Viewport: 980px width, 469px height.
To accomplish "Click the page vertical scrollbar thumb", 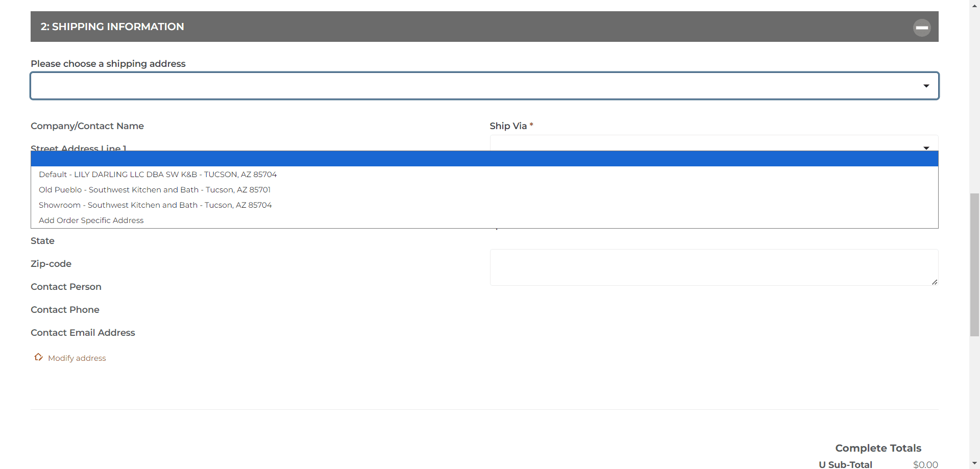I will pos(975,264).
